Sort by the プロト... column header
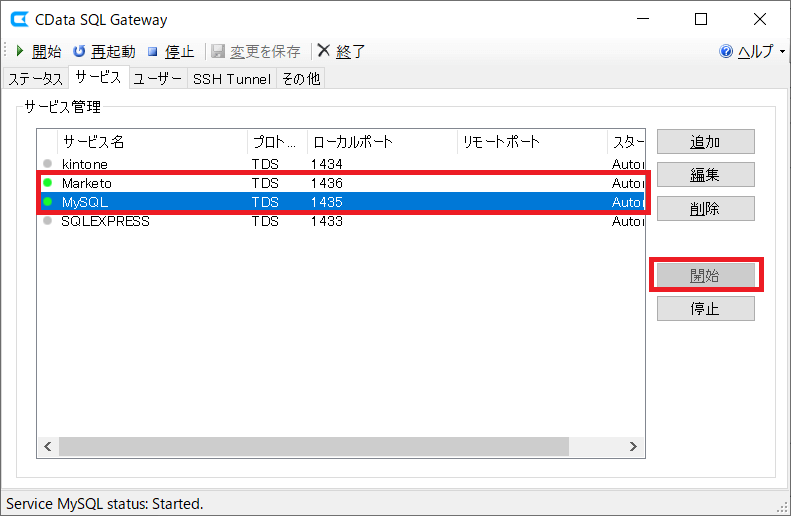Image resolution: width=791 pixels, height=516 pixels. point(277,142)
